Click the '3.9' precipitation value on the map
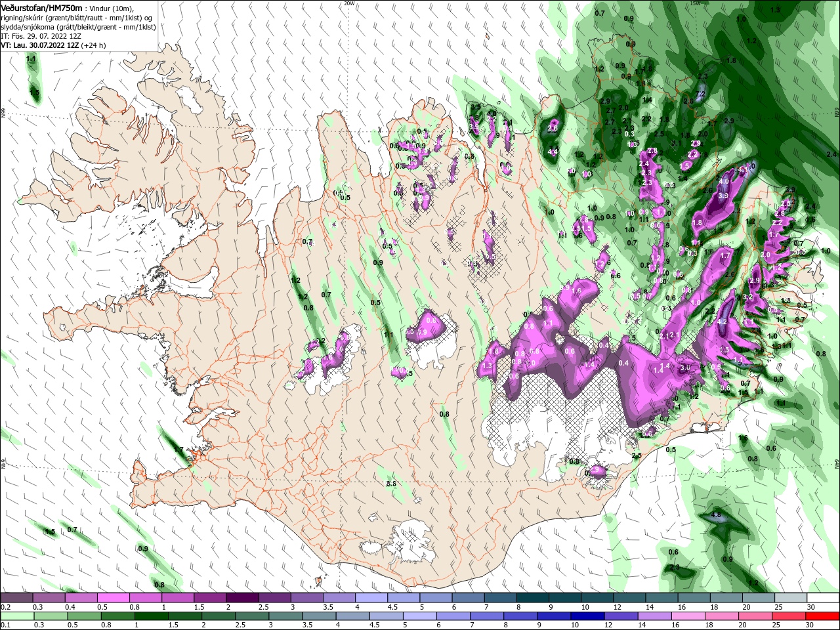This screenshot has width=840, height=630. click(x=723, y=196)
